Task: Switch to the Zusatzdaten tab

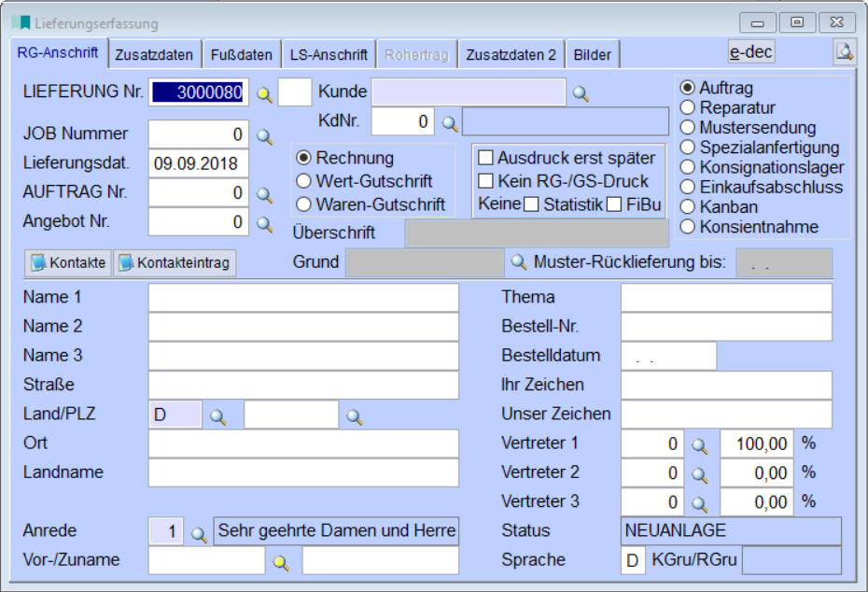Action: coord(154,55)
